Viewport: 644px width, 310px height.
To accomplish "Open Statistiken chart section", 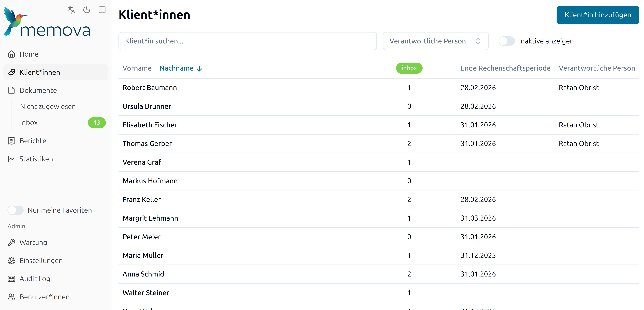I will [36, 159].
